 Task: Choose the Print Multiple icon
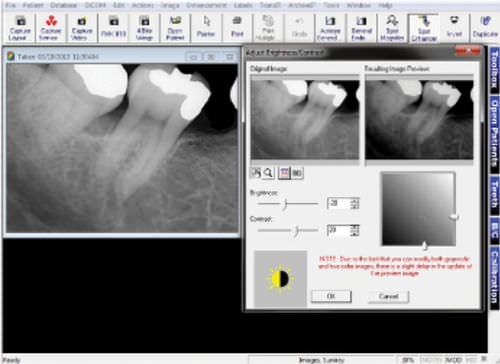(x=268, y=28)
